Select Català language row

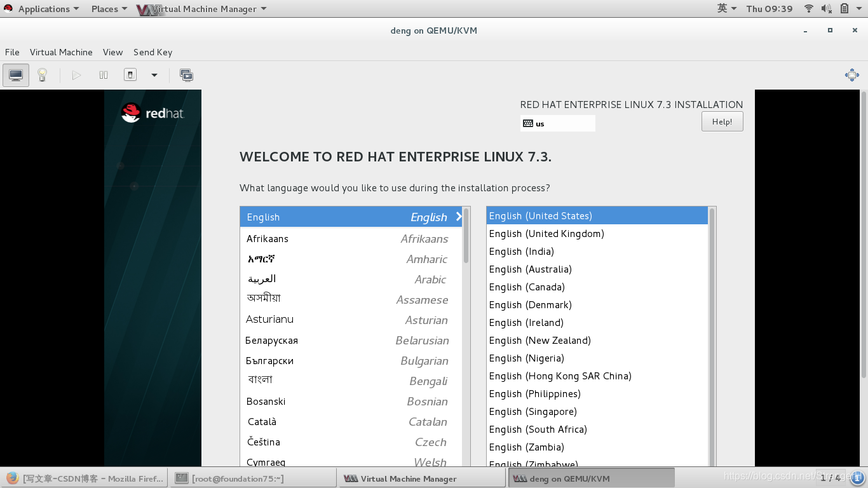(x=351, y=422)
